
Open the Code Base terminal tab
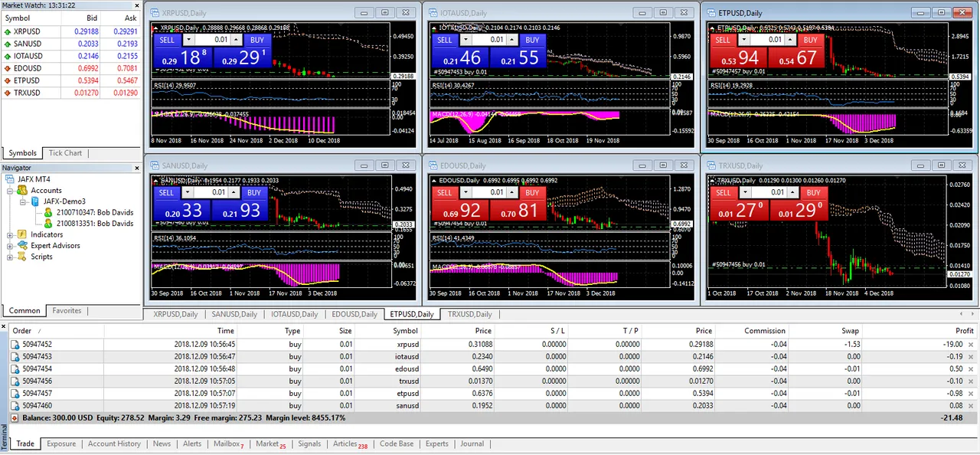[x=397, y=444]
